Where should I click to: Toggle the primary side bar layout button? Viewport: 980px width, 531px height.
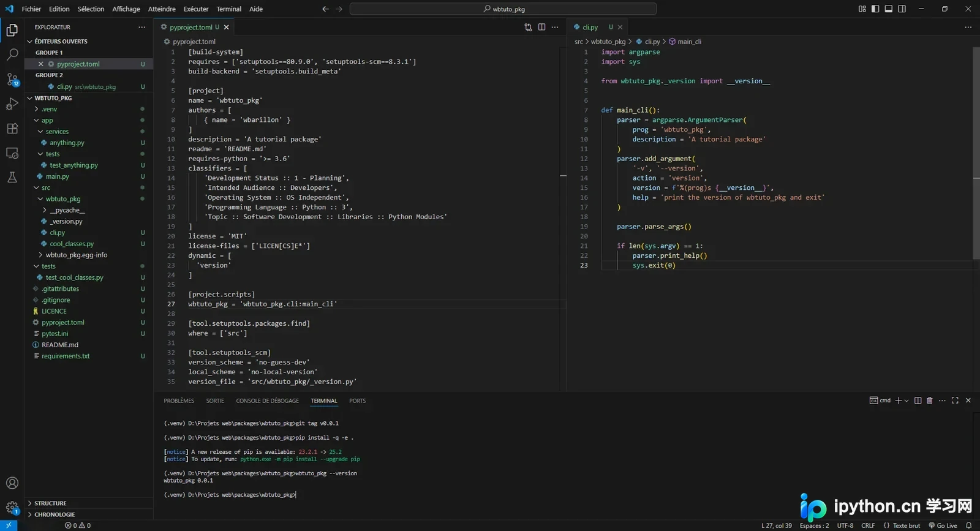tap(875, 9)
